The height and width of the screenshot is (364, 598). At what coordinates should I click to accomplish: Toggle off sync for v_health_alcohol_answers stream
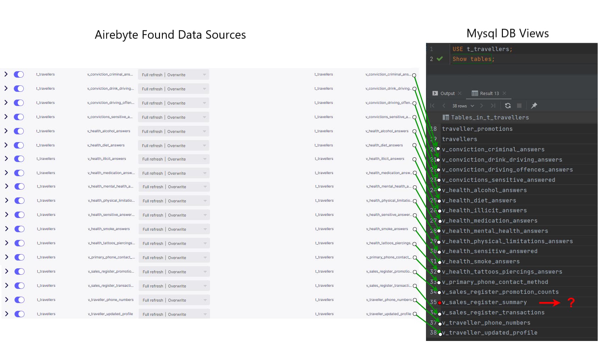[19, 131]
